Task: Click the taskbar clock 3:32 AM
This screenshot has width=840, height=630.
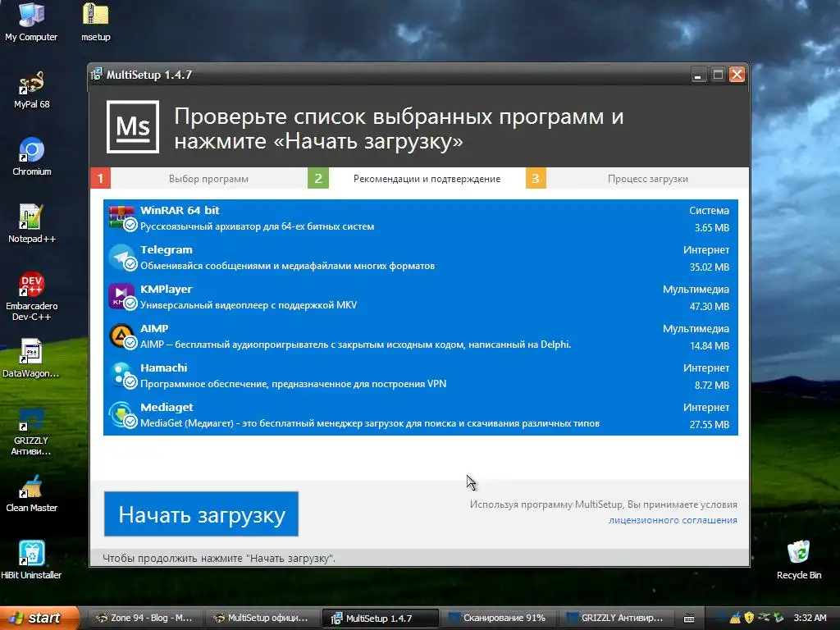Action: click(810, 618)
